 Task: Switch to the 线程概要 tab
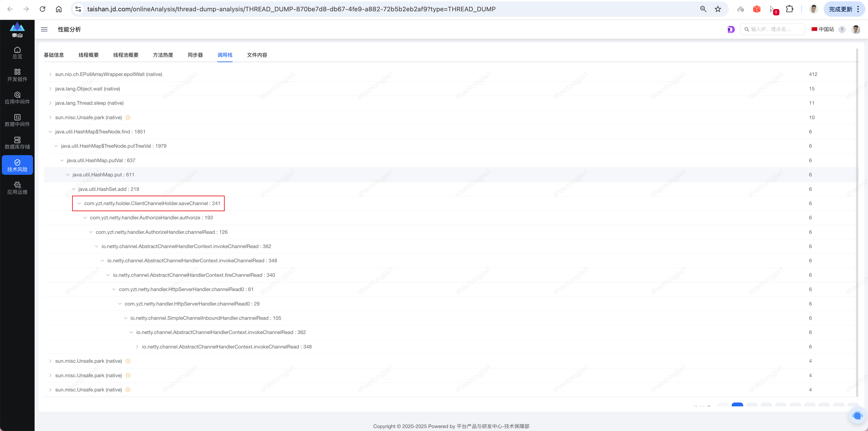(88, 55)
